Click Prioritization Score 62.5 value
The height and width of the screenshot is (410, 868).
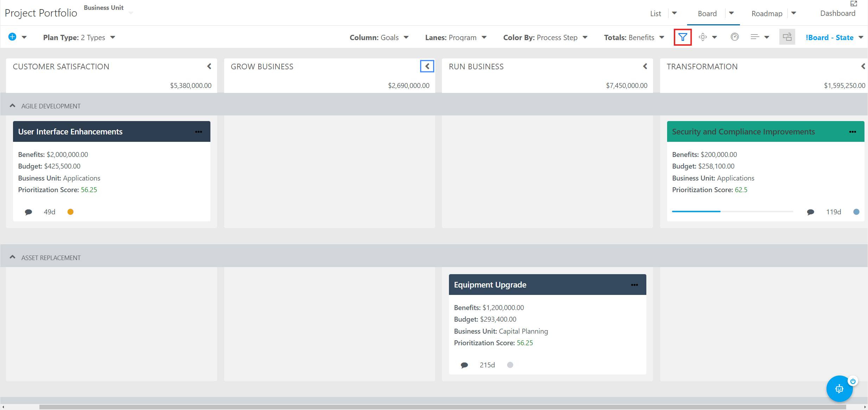click(x=741, y=190)
